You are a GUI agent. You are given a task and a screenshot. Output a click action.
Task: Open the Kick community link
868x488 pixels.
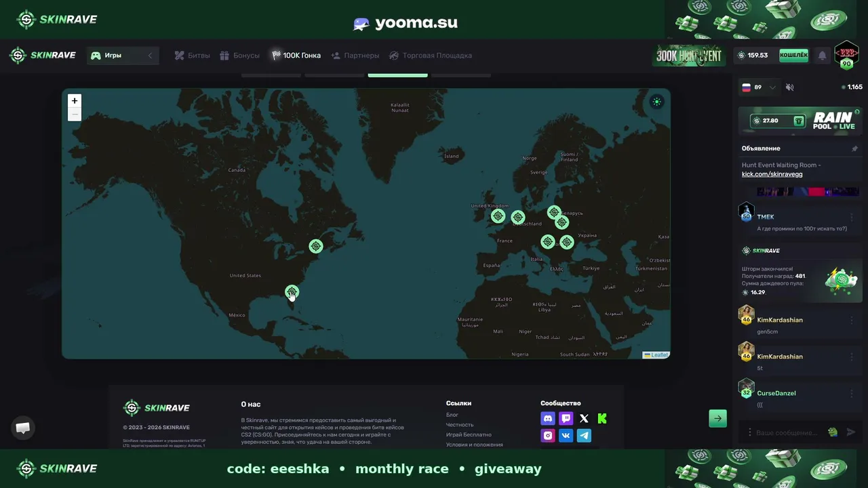click(x=601, y=419)
